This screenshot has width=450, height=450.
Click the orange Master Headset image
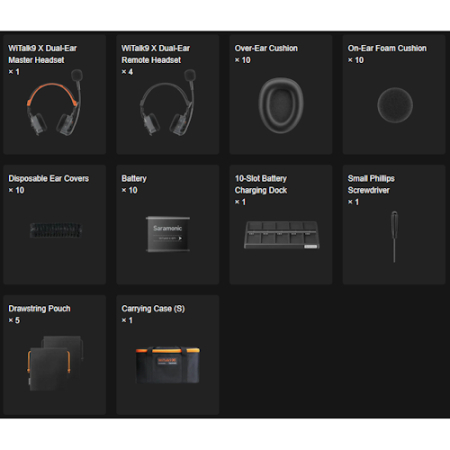55,102
